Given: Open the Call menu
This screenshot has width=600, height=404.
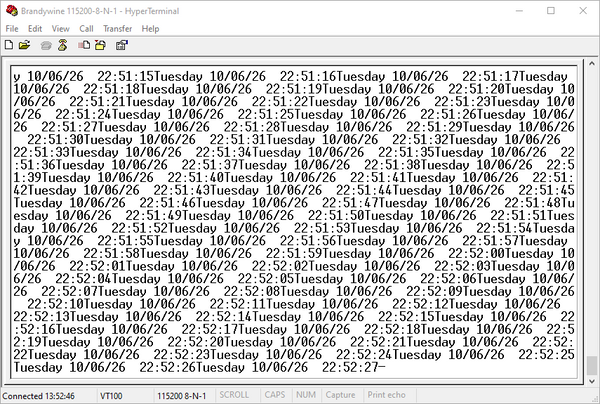Looking at the screenshot, I should coord(86,29).
